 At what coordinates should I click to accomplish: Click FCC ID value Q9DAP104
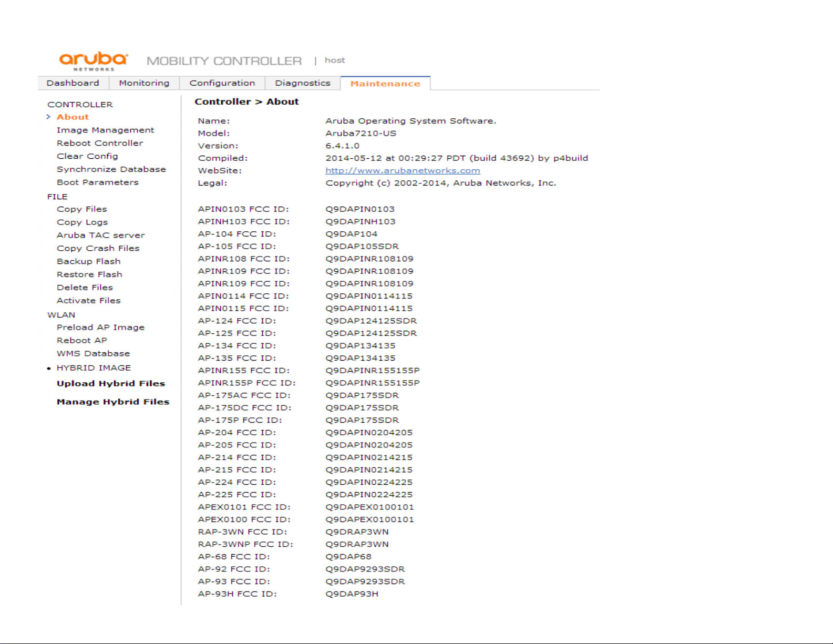351,234
